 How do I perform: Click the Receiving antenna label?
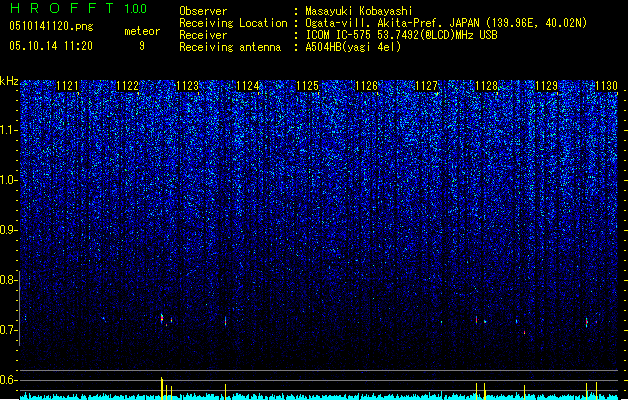pos(230,47)
